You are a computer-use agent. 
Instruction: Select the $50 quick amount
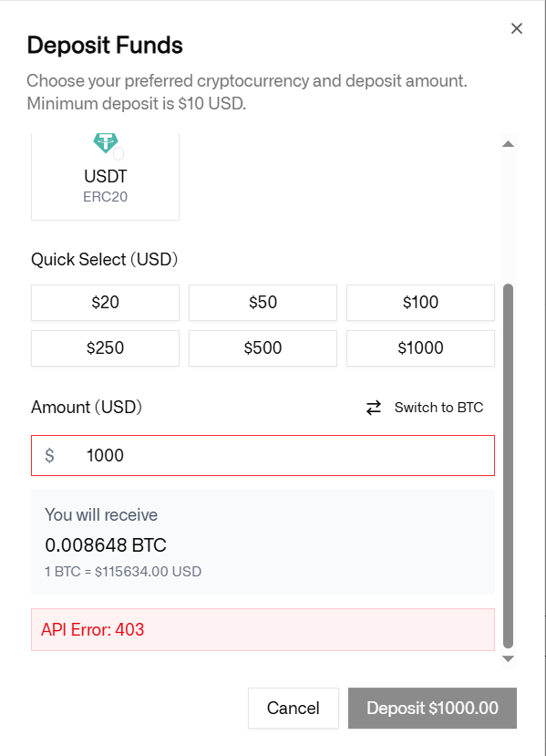263,302
